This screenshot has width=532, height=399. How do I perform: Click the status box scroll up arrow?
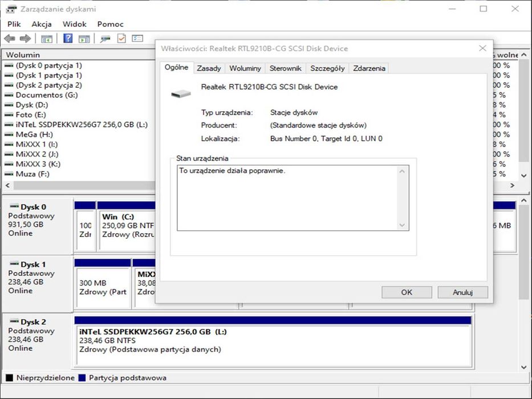(402, 171)
